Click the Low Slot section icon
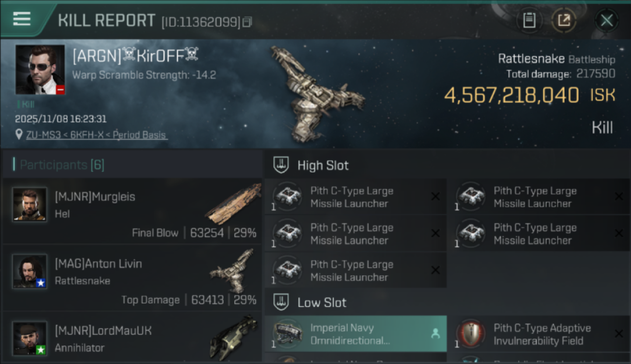631x364 pixels. click(282, 302)
